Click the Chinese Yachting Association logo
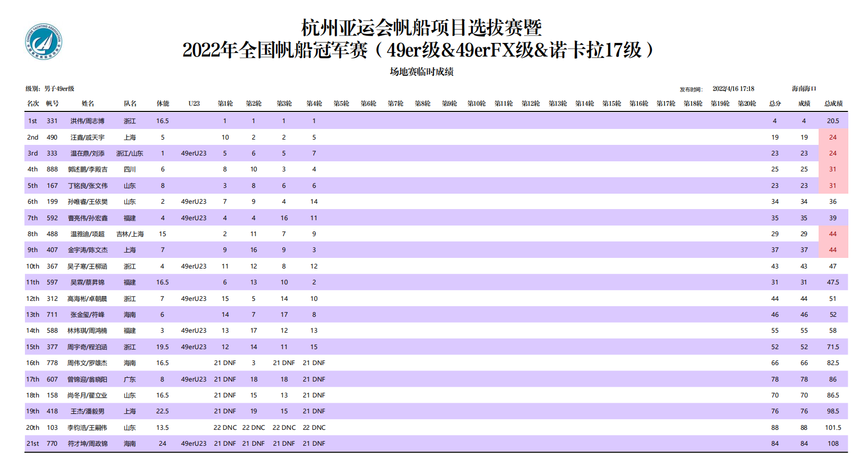This screenshot has width=868, height=459. pyautogui.click(x=44, y=41)
